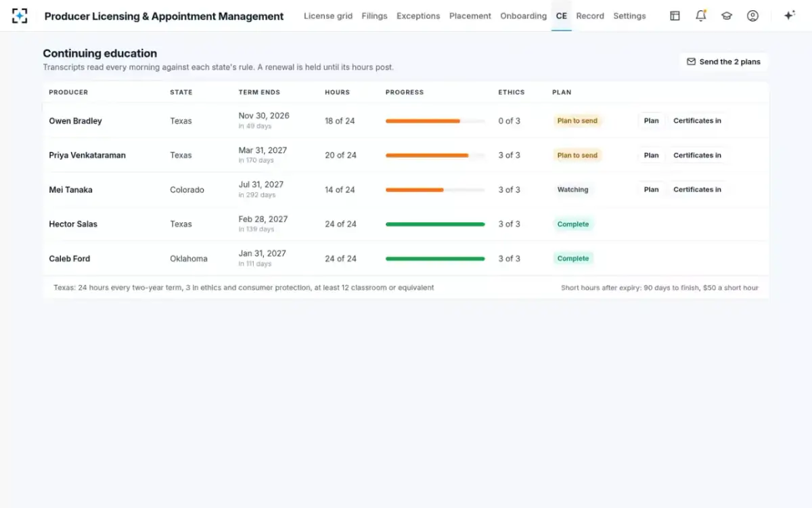The height and width of the screenshot is (508, 812).
Task: Select producer name Caleb Ford
Action: pos(70,259)
